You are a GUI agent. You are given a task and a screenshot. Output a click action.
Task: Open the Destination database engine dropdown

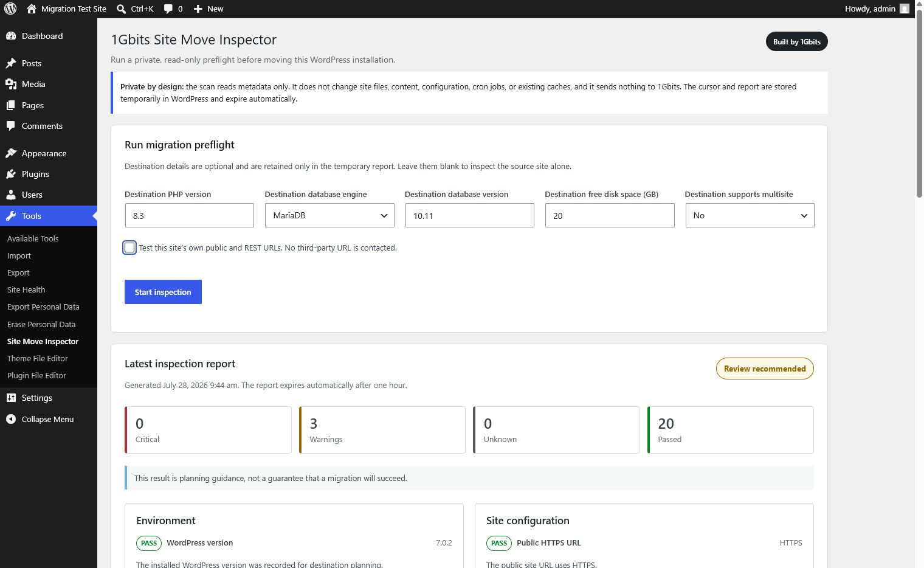(x=329, y=215)
